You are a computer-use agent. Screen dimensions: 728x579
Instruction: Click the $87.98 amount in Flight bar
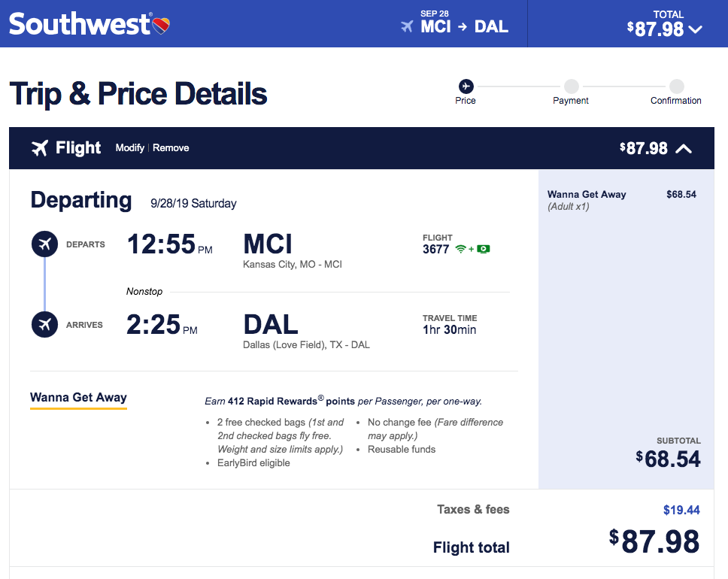pos(645,148)
